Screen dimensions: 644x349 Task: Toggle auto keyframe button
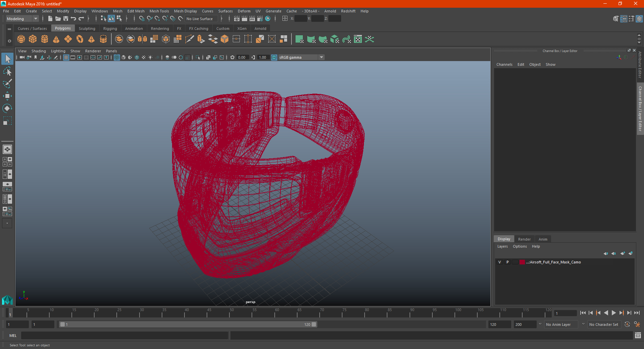(x=627, y=324)
